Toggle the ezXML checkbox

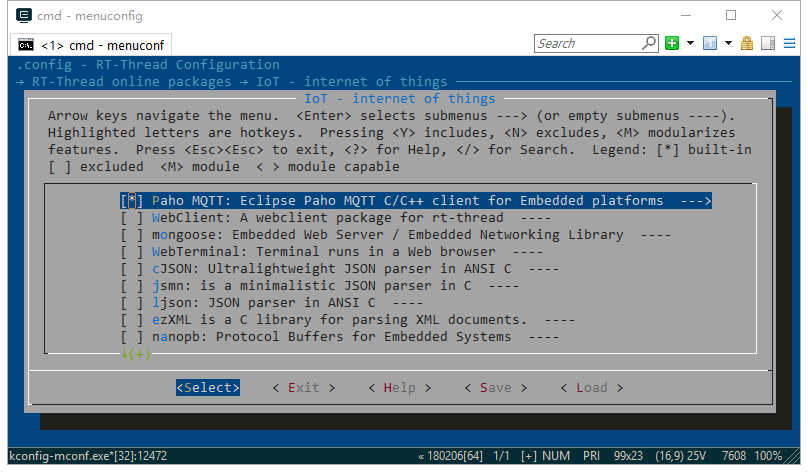[131, 319]
